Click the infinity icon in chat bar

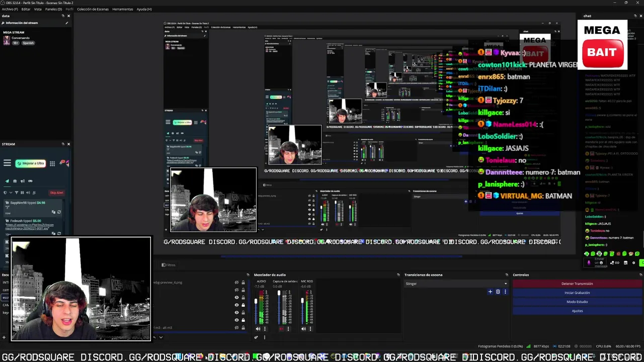pyautogui.click(x=617, y=263)
